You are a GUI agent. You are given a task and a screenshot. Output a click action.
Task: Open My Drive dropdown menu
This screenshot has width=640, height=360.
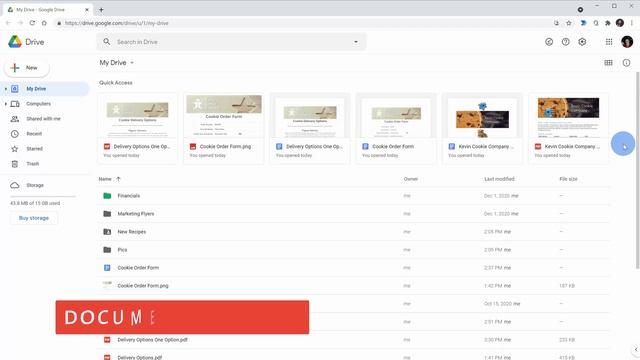click(117, 63)
